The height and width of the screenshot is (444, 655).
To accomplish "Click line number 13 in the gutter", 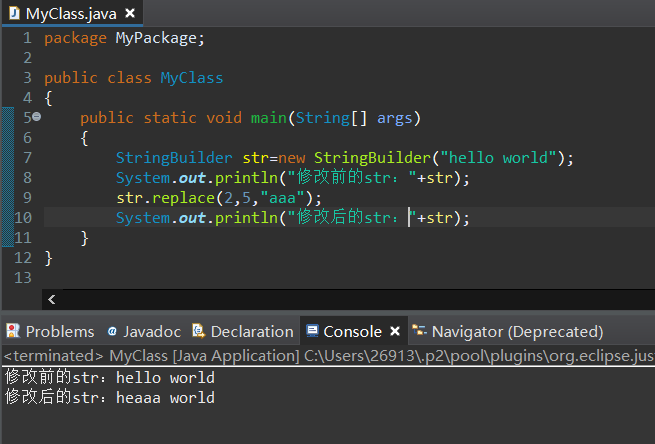I will (23, 278).
